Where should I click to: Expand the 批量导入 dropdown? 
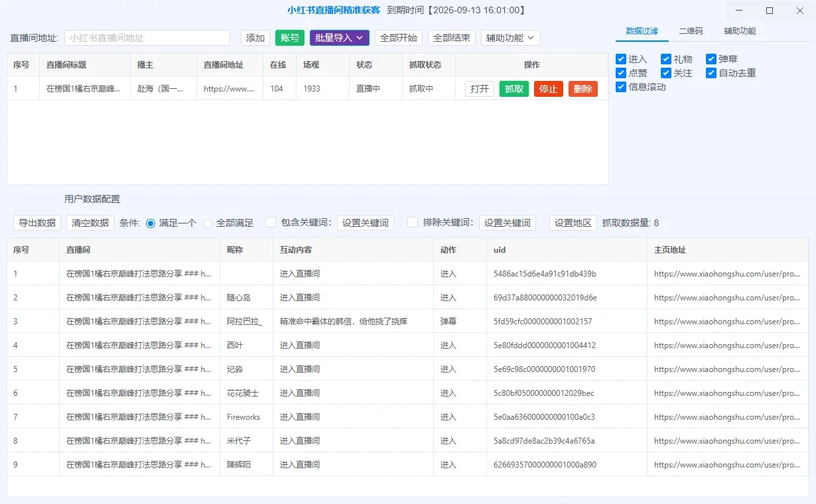[x=340, y=38]
